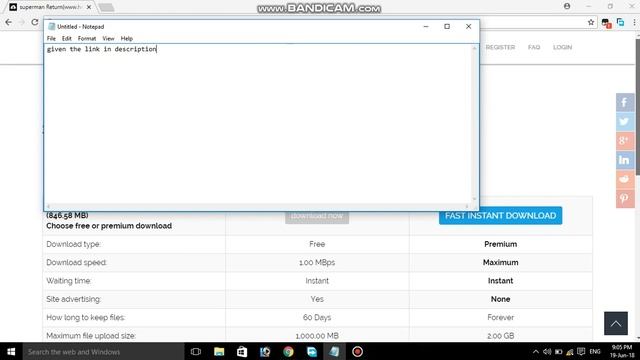Share the page on Google Plus
640x360 pixels.
coord(624,140)
